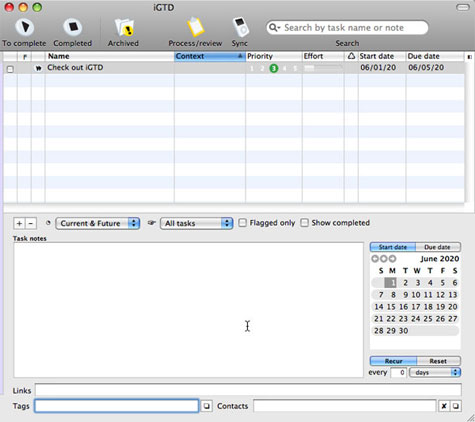Click the June 2020 month label
The width and height of the screenshot is (475, 422).
click(x=440, y=259)
